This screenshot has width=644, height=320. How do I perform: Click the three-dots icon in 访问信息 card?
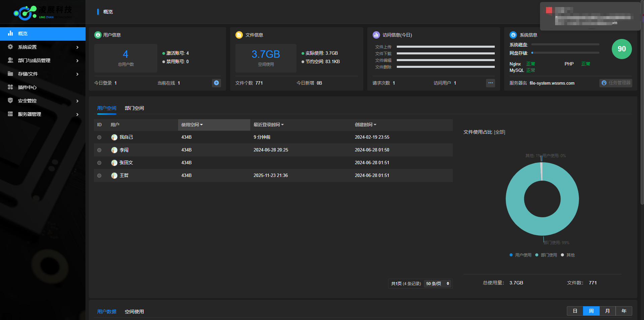490,83
